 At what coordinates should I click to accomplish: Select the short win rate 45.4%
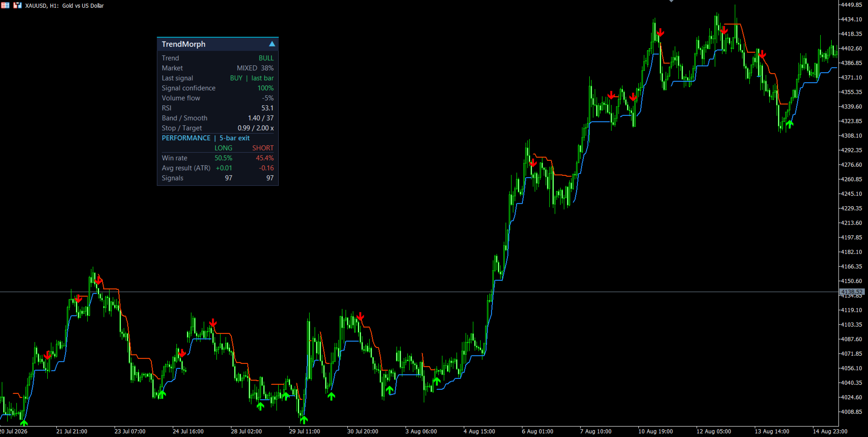tap(265, 158)
